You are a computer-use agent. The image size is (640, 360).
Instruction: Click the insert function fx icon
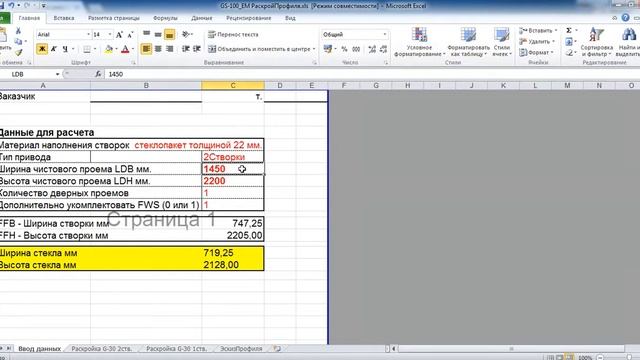pyautogui.click(x=98, y=74)
